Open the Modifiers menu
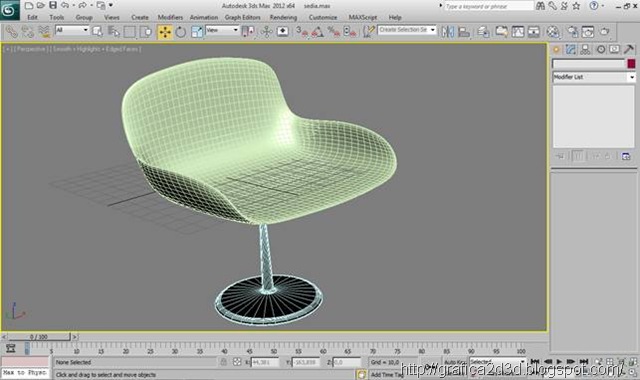The height and width of the screenshot is (380, 640). (x=170, y=17)
